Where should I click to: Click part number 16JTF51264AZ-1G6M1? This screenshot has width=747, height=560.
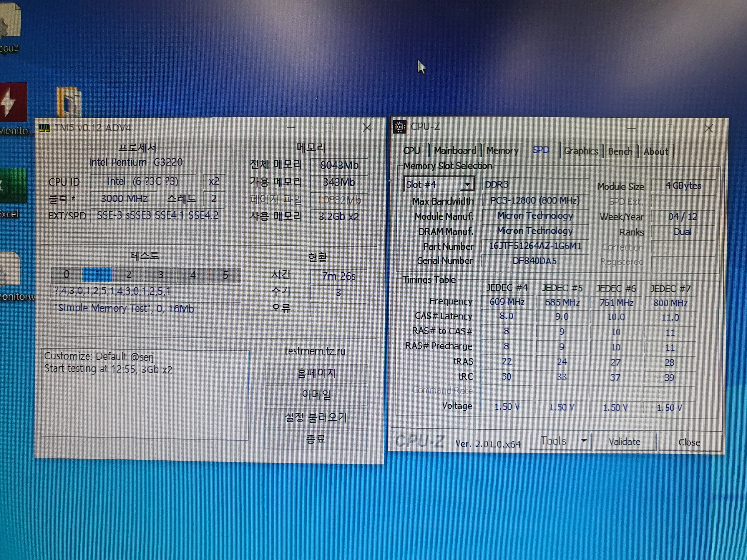(536, 246)
